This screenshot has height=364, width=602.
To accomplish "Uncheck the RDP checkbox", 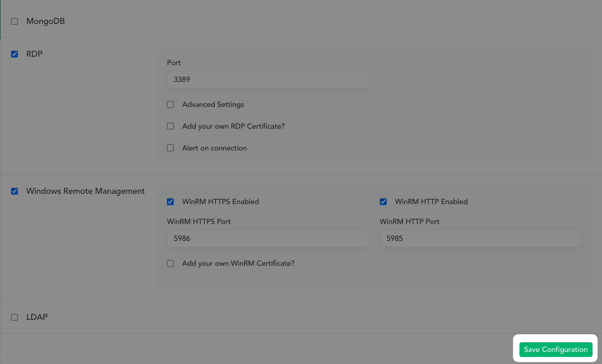I will coord(14,54).
